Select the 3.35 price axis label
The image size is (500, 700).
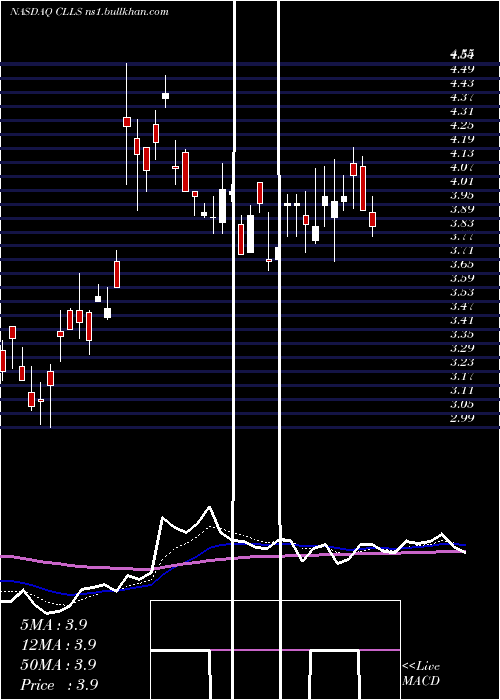(x=462, y=334)
